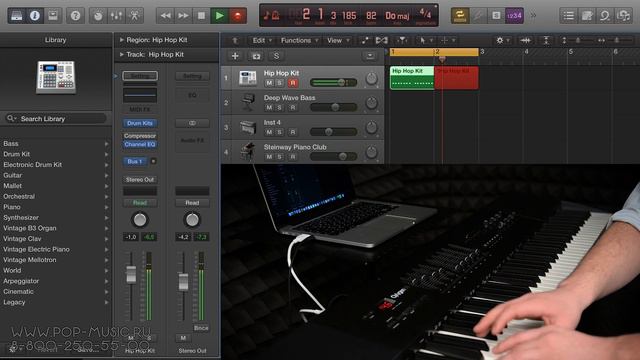Open the Edit menu

262,40
